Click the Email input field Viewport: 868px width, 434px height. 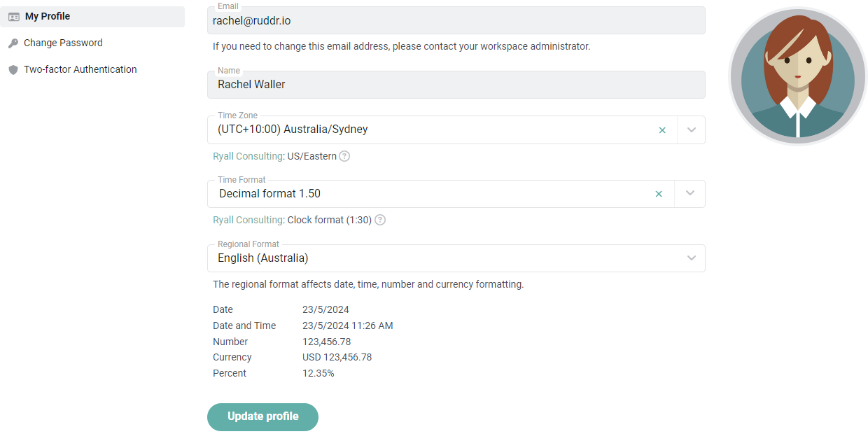[456, 20]
